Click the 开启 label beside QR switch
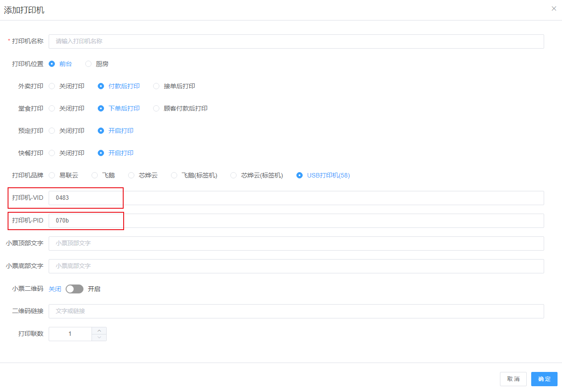This screenshot has width=562, height=392. pyautogui.click(x=94, y=289)
